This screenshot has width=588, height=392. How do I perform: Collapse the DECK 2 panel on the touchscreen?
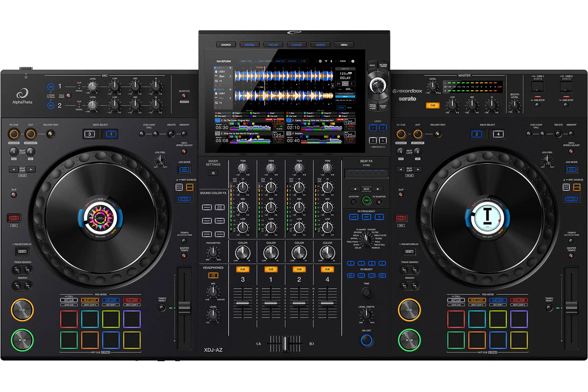(x=230, y=89)
